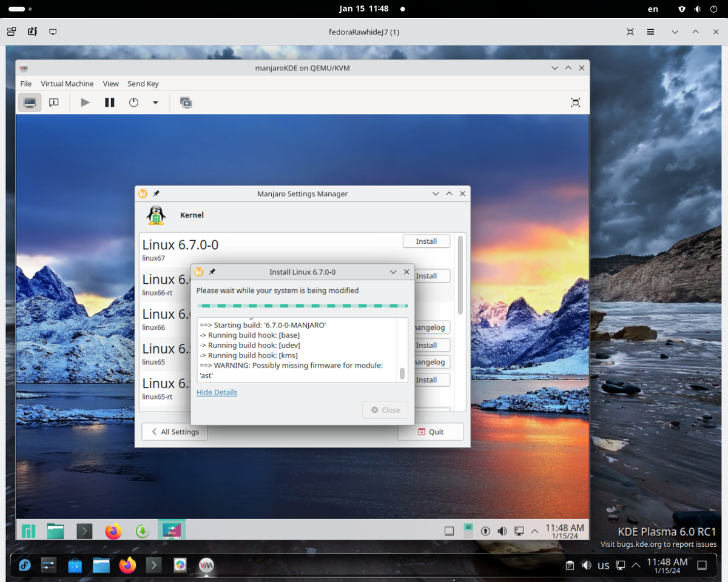
Task: Open the Send Key menu
Action: (143, 84)
